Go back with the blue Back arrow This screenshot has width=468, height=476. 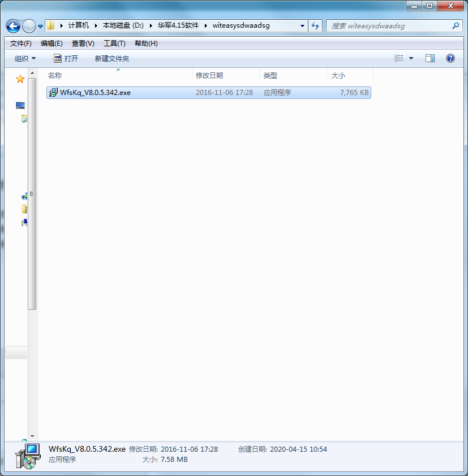coord(13,26)
